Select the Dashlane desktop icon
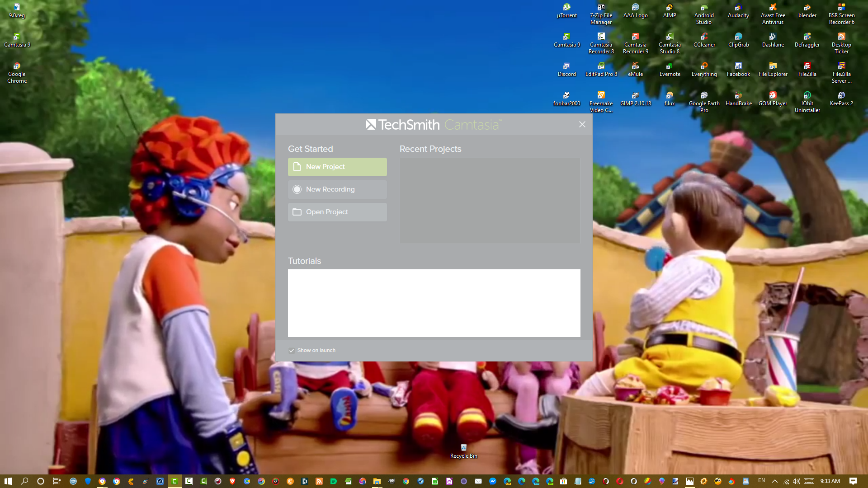This screenshot has width=868, height=488. click(773, 40)
